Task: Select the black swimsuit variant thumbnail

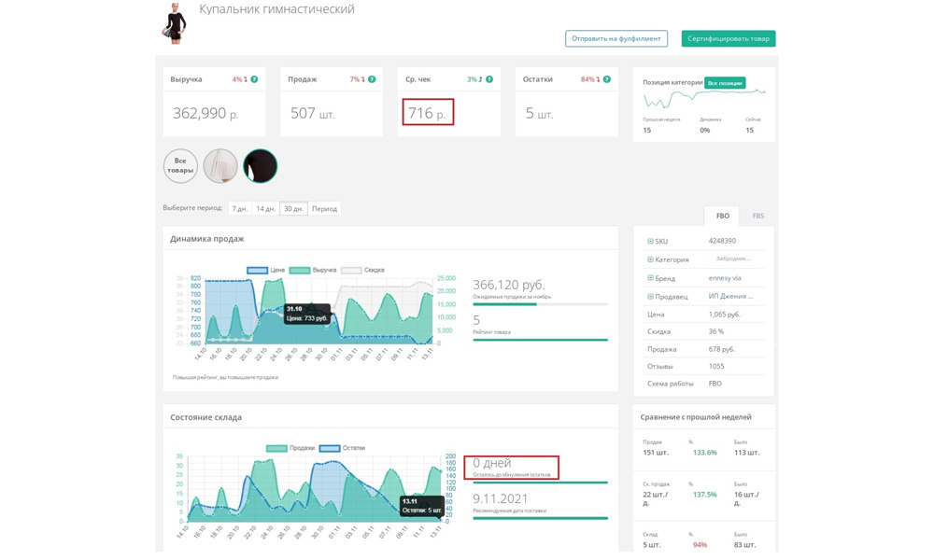Action: [261, 166]
